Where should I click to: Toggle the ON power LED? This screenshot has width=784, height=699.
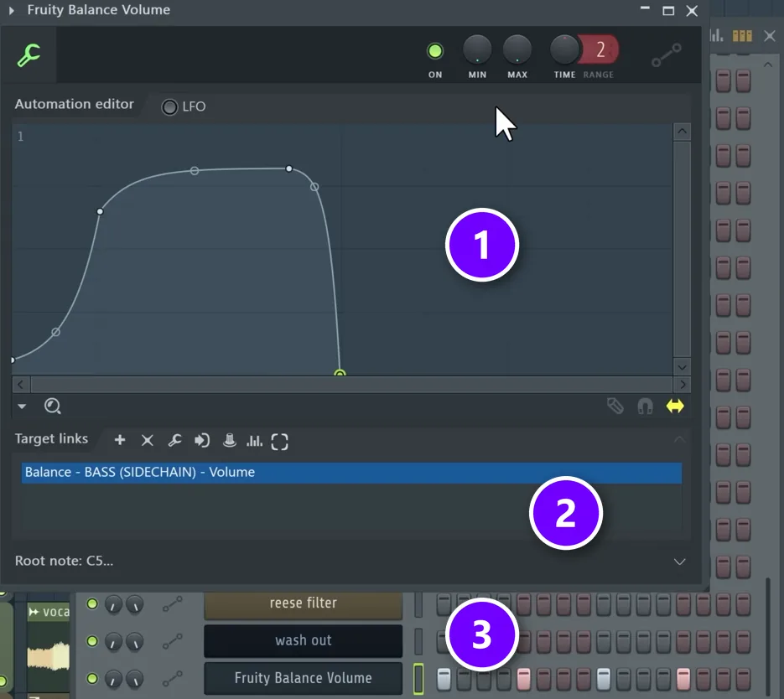(435, 51)
